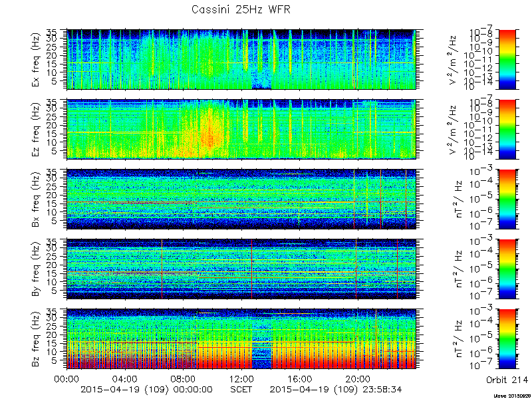Click the 16:00 time axis label
The image size is (532, 399).
(300, 379)
